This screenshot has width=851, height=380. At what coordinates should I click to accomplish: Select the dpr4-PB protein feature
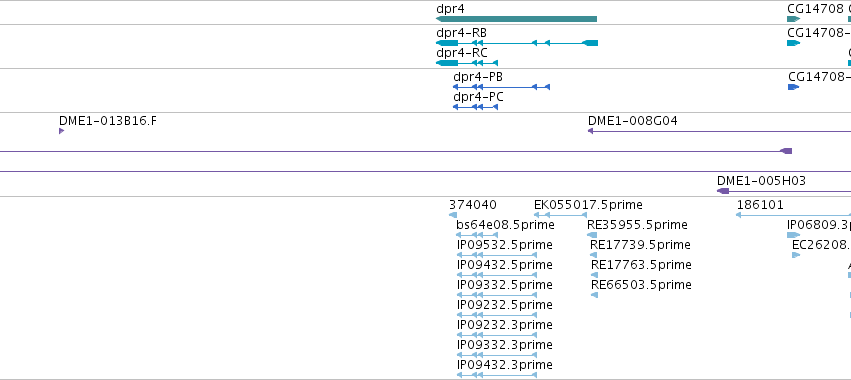pos(501,87)
